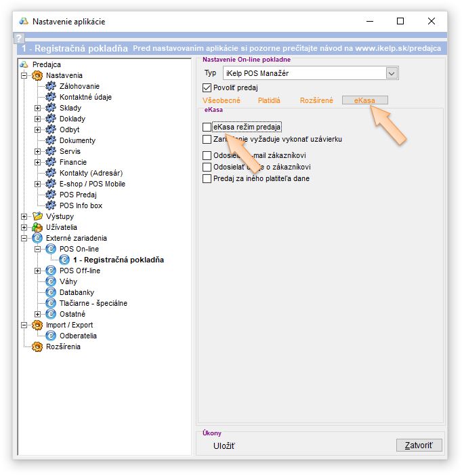
Task: Uncheck the Povoliť predaj checkbox
Action: pos(207,87)
